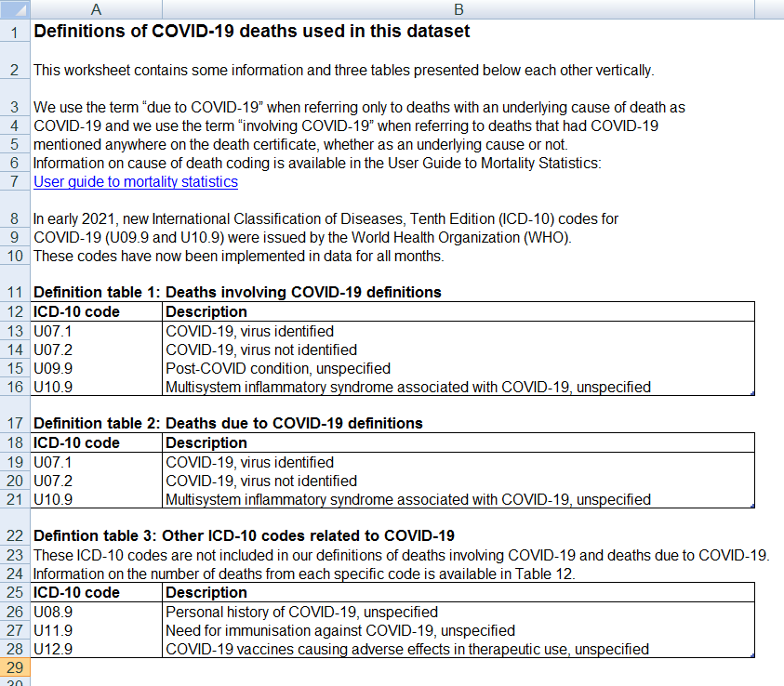
Task: Select row 12 header
Action: tap(15, 311)
